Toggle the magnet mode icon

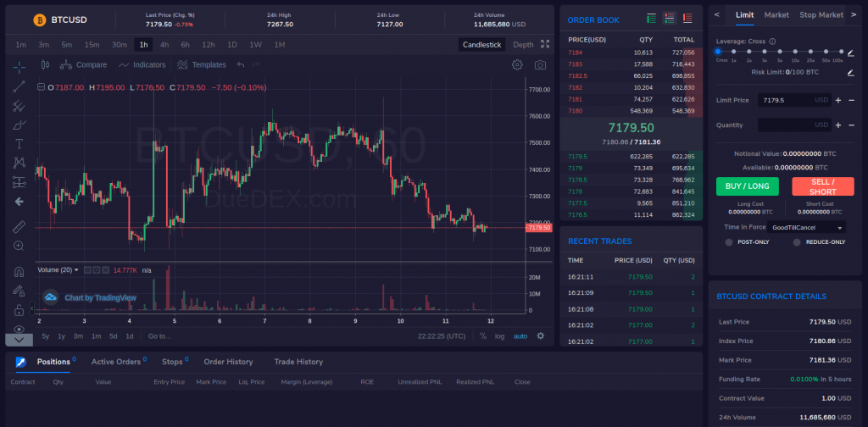[19, 272]
